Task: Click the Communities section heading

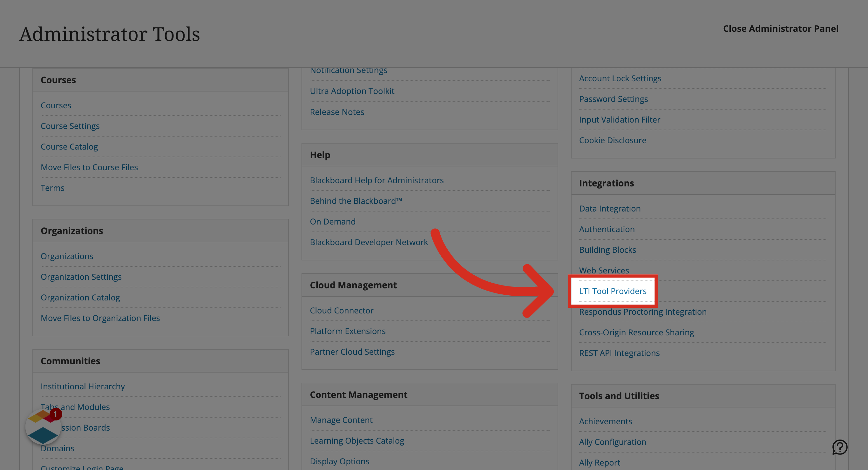Action: pyautogui.click(x=71, y=361)
